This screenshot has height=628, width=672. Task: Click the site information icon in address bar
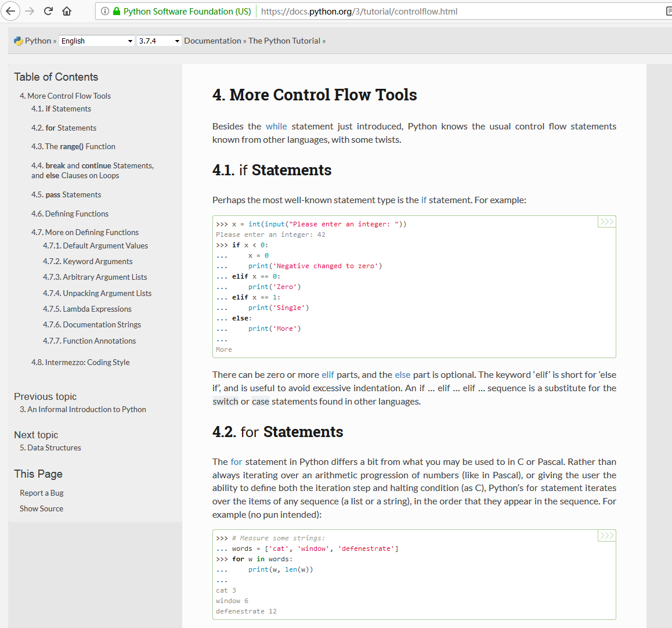104,11
